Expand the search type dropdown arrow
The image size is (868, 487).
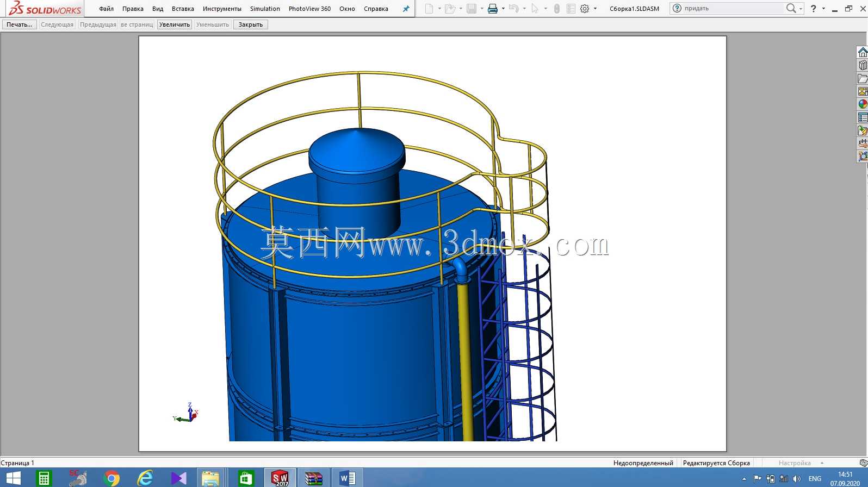click(801, 9)
